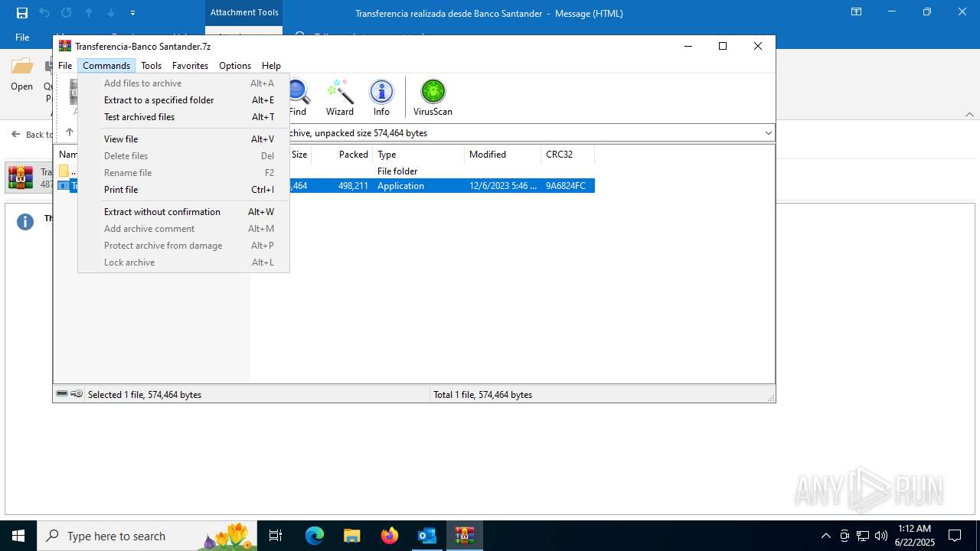The height and width of the screenshot is (551, 980).
Task: Launch Microsoft Edge from the taskbar
Action: (315, 536)
